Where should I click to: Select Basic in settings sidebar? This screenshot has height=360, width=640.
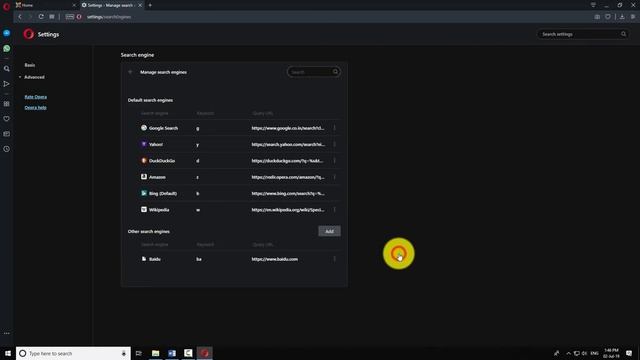point(30,65)
